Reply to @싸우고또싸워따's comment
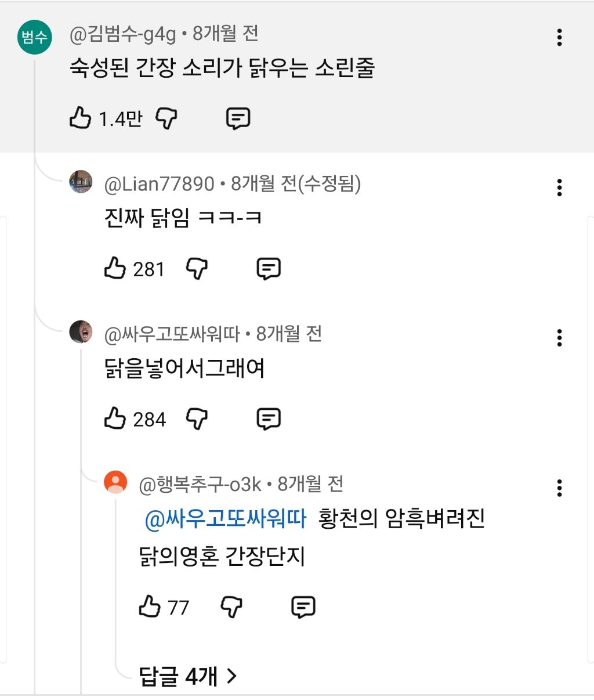 (269, 418)
